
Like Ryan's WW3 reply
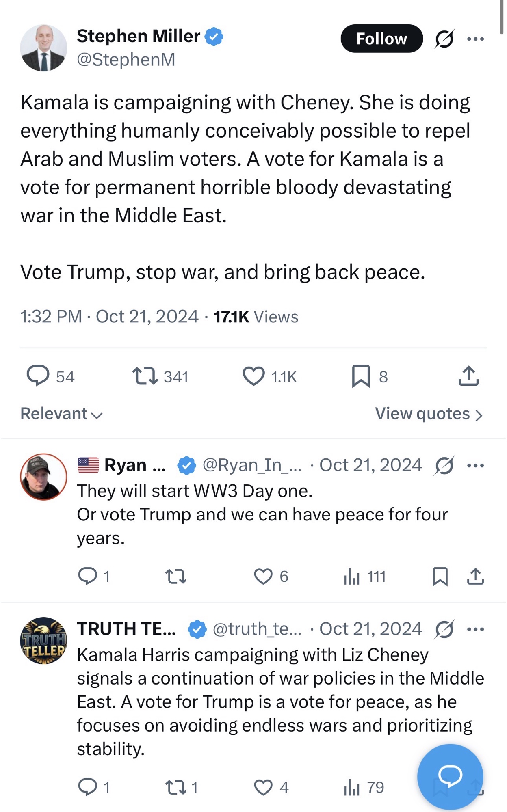263,576
